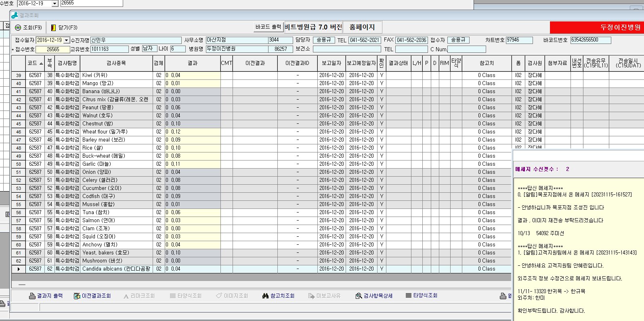This screenshot has height=321, width=644.
Task: Click the 수진자명 field containing 신민우
Action: 136,40
